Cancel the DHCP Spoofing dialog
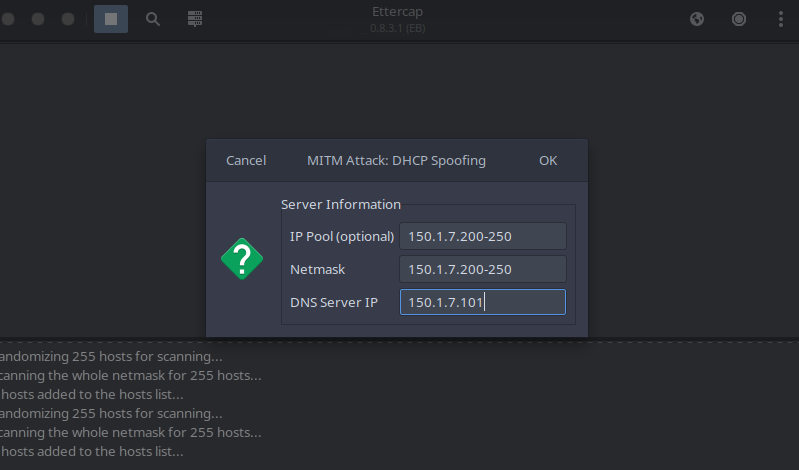This screenshot has width=799, height=470. click(246, 161)
